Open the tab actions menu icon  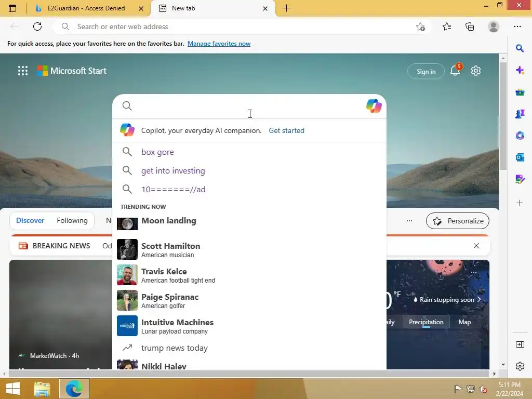click(x=12, y=8)
